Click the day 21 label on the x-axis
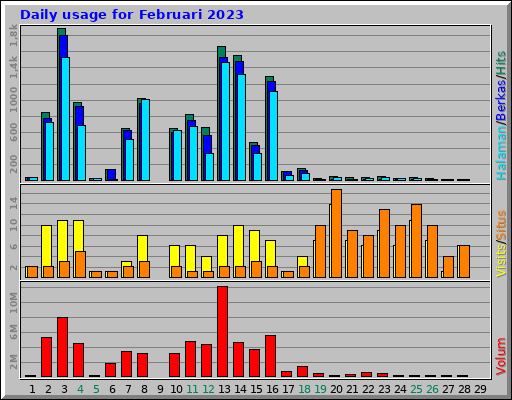Viewport: 512px width, 400px height. (352, 389)
